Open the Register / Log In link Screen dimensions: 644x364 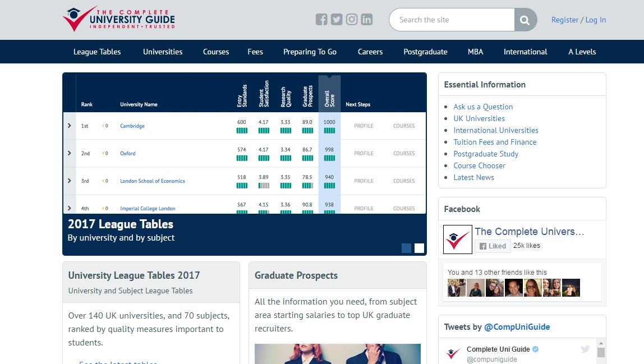click(x=578, y=20)
